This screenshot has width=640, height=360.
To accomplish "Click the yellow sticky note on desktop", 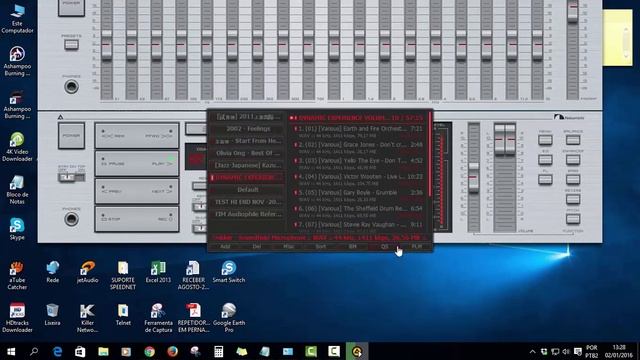I will [618, 38].
